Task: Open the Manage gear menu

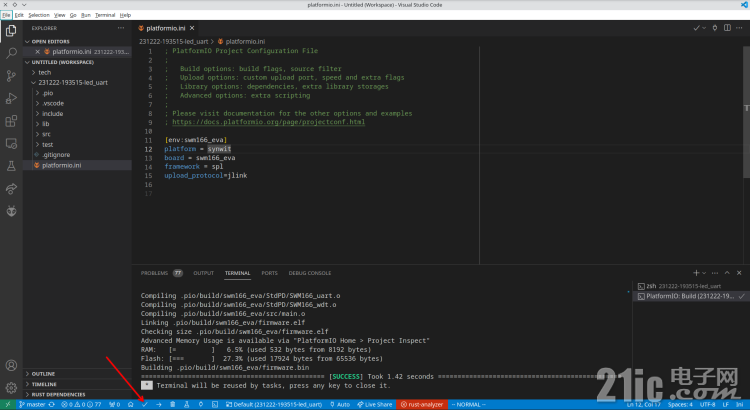Action: 11,388
